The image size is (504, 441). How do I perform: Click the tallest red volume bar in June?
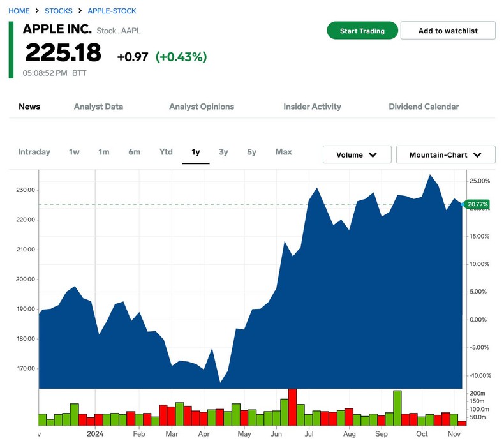[292, 407]
